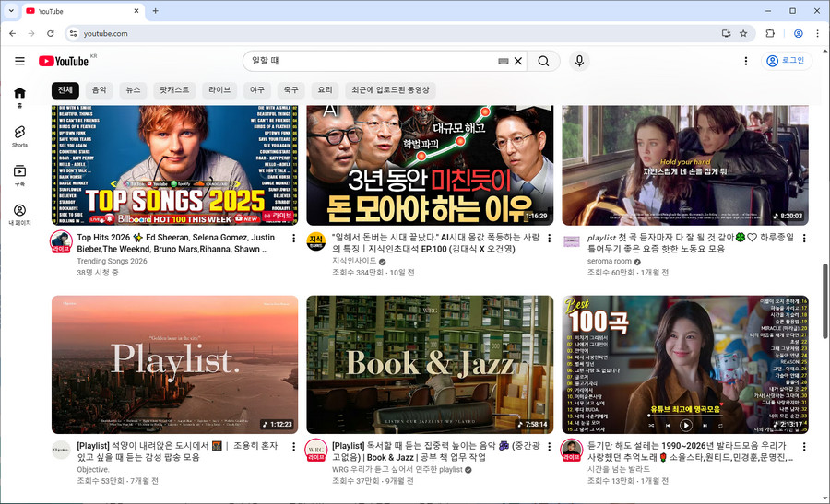Open the YouTube settings three-dot menu
Viewport: 830px width, 504px height.
746,61
